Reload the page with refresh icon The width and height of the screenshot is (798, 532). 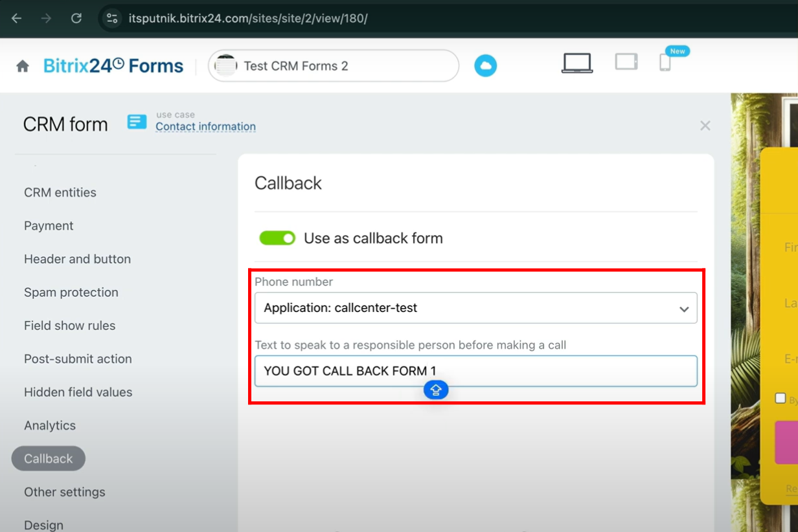tap(76, 18)
